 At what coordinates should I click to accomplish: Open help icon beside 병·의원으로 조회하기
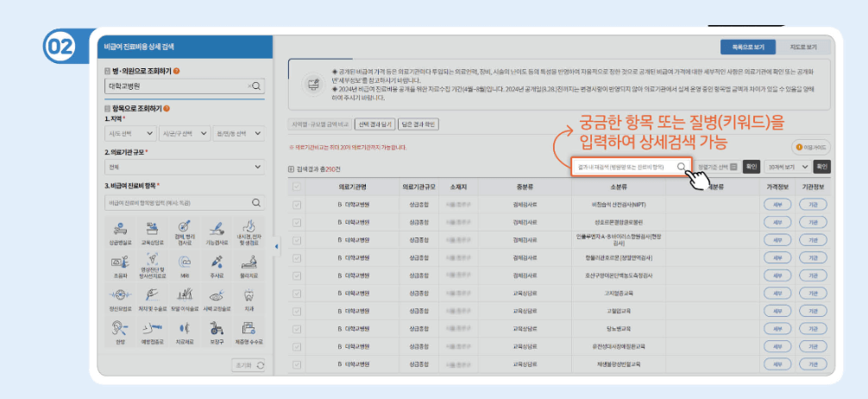click(177, 72)
